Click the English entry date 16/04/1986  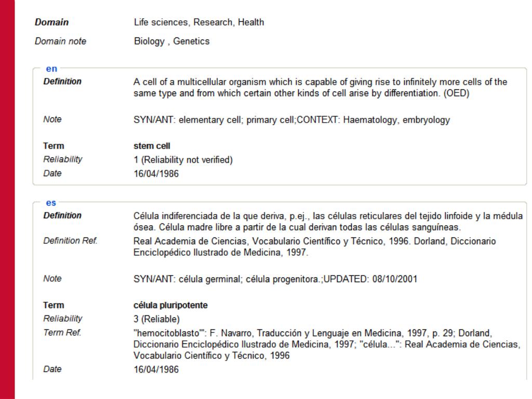click(x=156, y=174)
